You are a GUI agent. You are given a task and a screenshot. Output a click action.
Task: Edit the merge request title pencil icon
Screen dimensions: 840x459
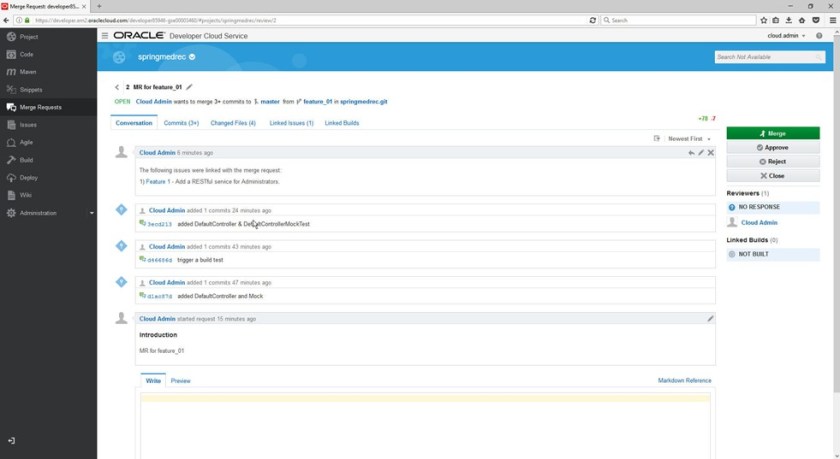pos(190,87)
